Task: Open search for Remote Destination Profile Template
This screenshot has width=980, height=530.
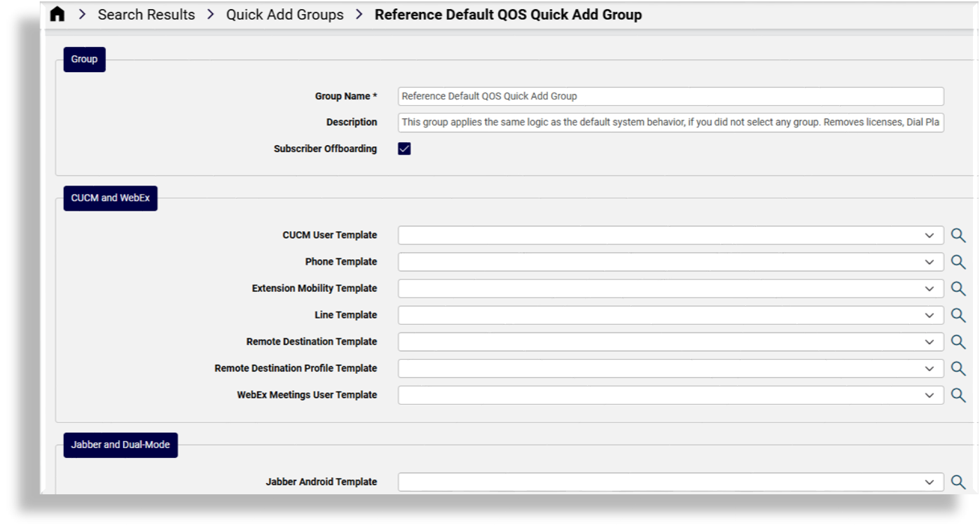Action: coord(958,368)
